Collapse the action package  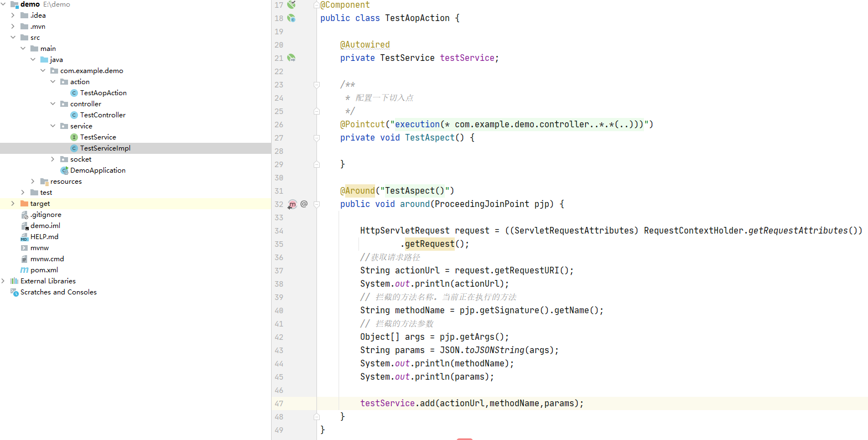[x=53, y=82]
